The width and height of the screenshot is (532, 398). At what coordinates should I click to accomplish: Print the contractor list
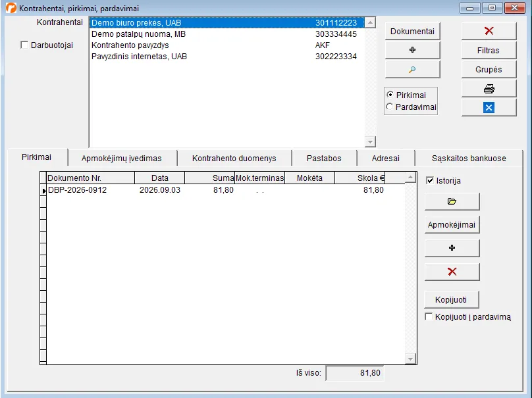(489, 89)
